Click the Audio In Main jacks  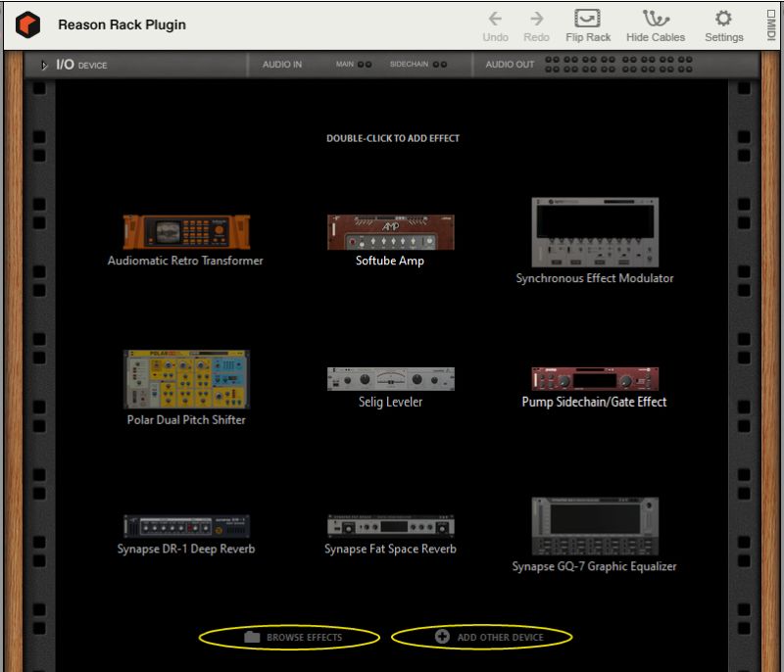tap(365, 65)
